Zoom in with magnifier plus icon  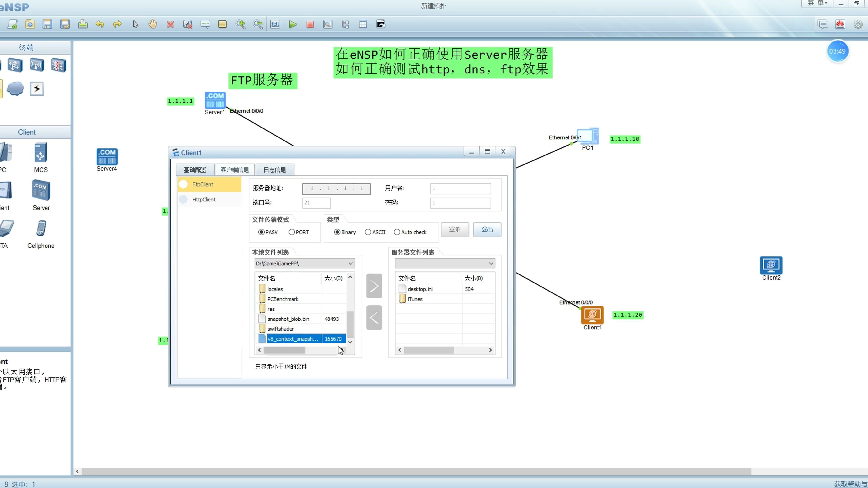(x=241, y=24)
